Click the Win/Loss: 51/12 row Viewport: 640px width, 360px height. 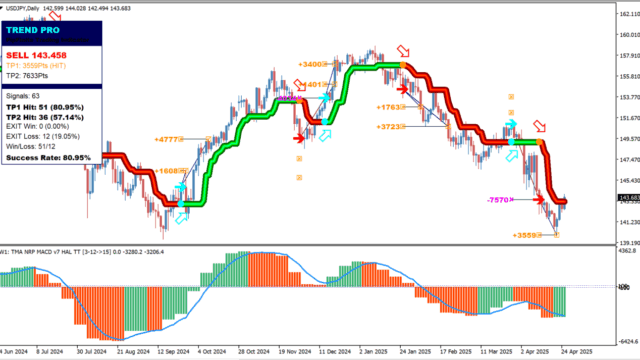pyautogui.click(x=31, y=147)
